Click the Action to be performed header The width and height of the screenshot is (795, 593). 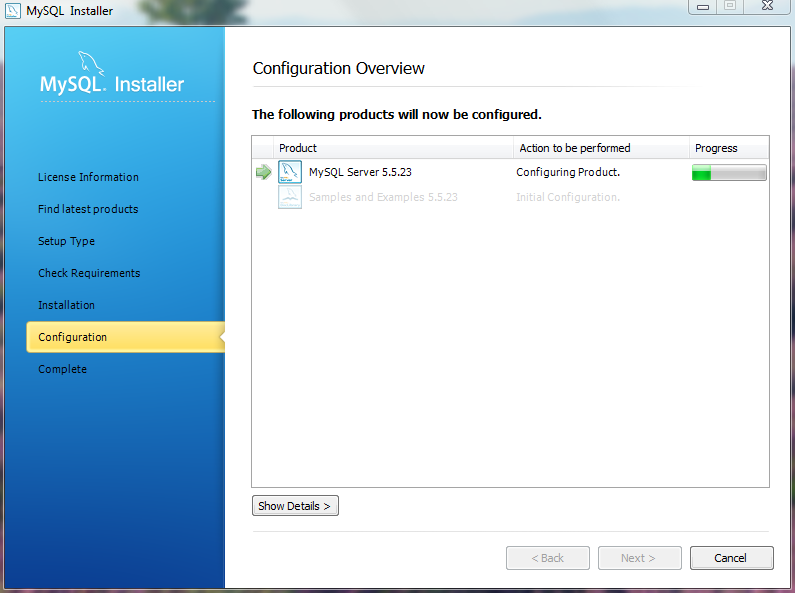tap(601, 148)
